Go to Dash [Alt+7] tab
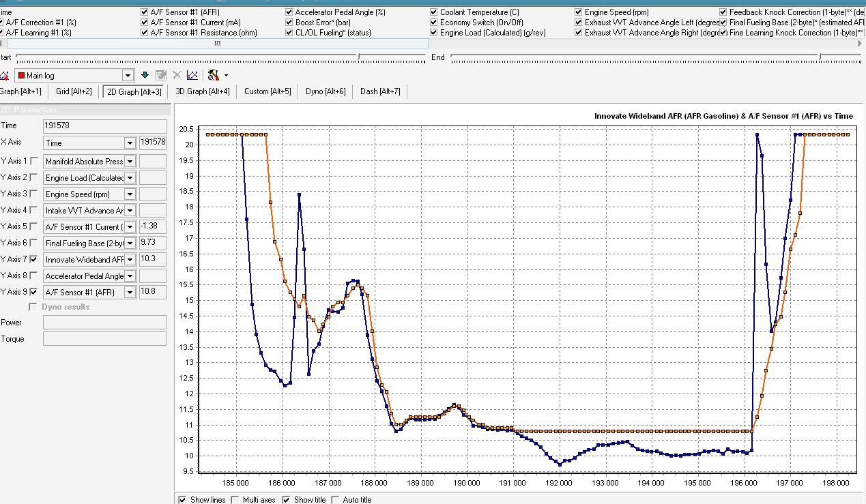Screen dimensions: 866x504 tap(380, 91)
